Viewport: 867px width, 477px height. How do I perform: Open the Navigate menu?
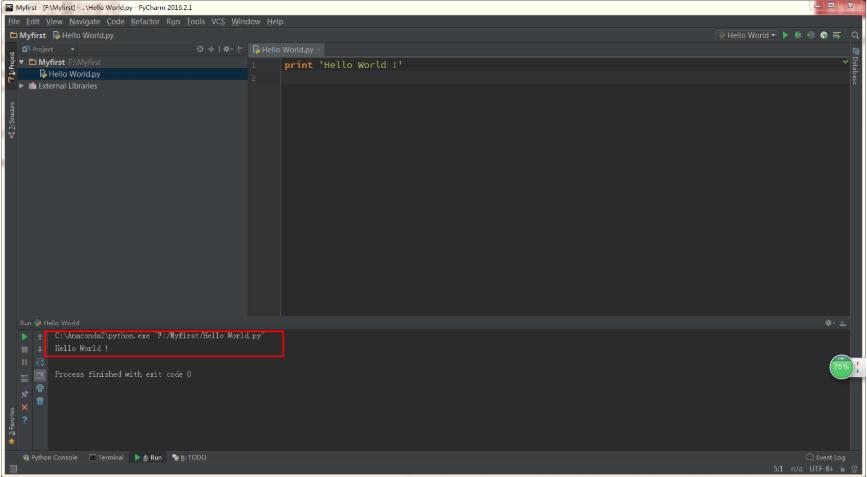pos(85,21)
